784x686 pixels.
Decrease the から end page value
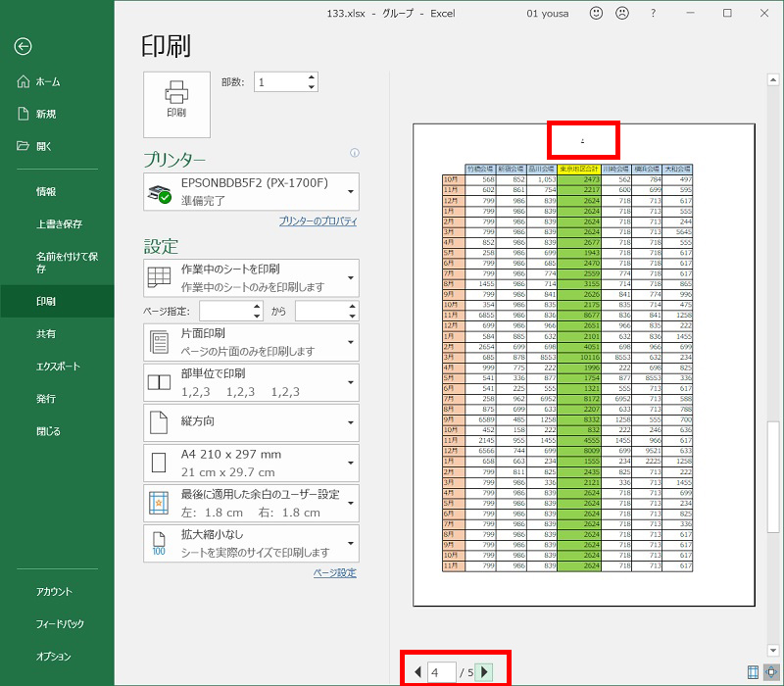353,316
